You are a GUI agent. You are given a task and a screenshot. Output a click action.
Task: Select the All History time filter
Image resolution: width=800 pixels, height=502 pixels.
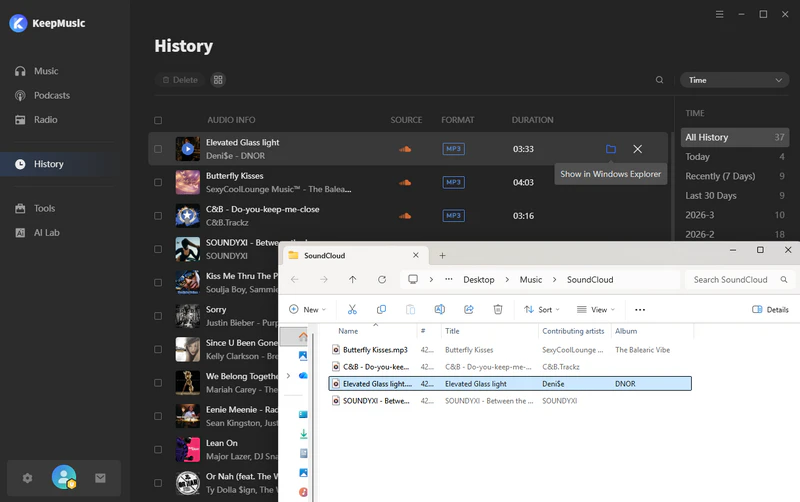[x=735, y=137]
